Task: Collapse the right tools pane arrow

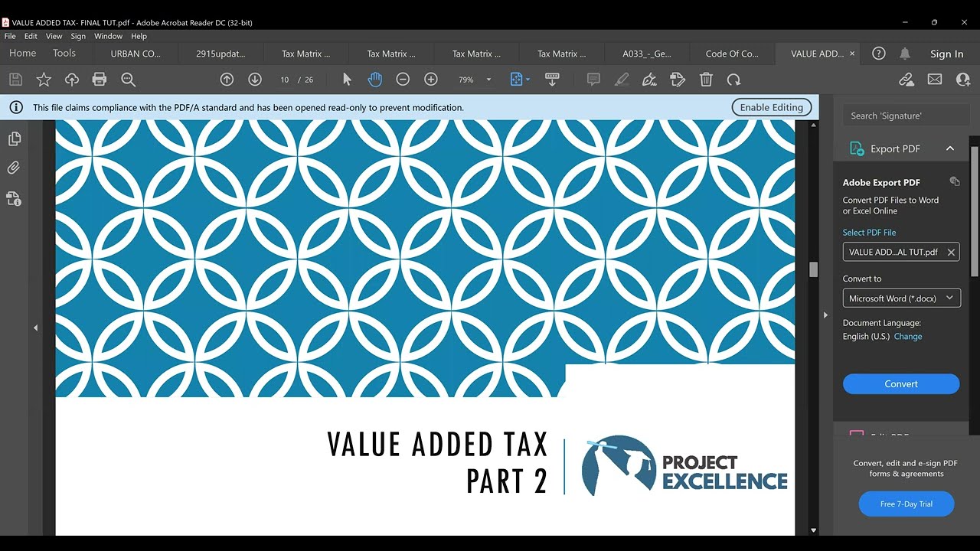Action: coord(825,315)
